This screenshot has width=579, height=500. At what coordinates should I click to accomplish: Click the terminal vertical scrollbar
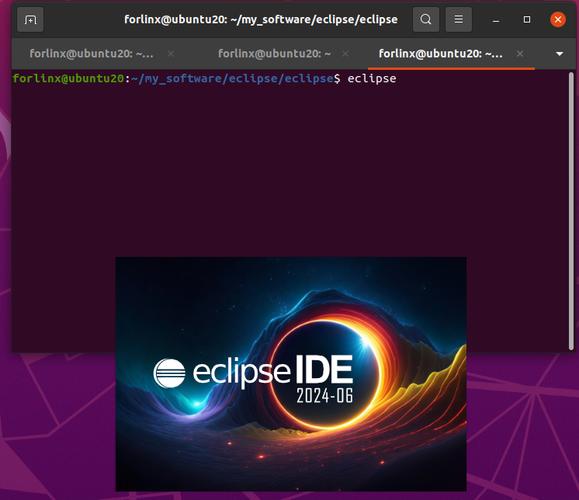point(571,211)
